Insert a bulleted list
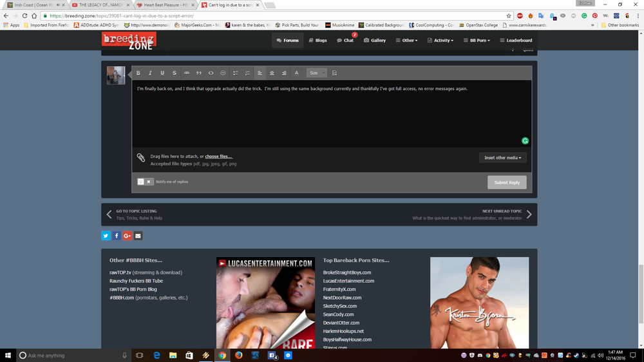This screenshot has height=362, width=644. (x=235, y=73)
